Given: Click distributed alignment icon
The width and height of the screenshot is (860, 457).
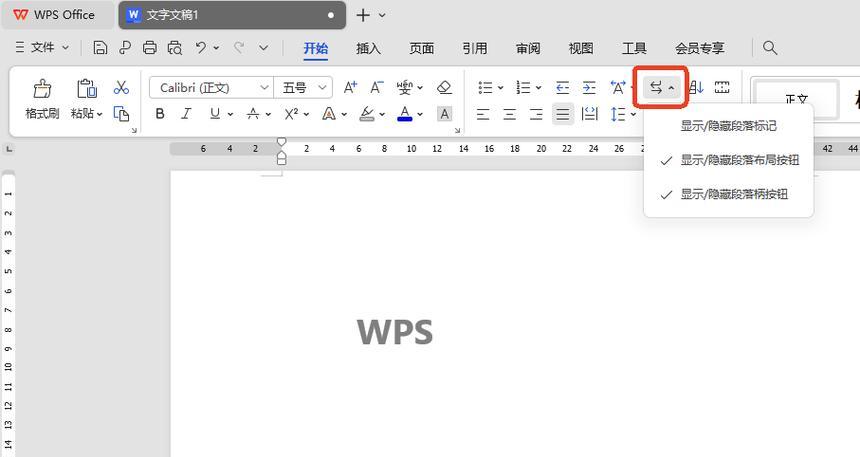Looking at the screenshot, I should click(x=590, y=114).
